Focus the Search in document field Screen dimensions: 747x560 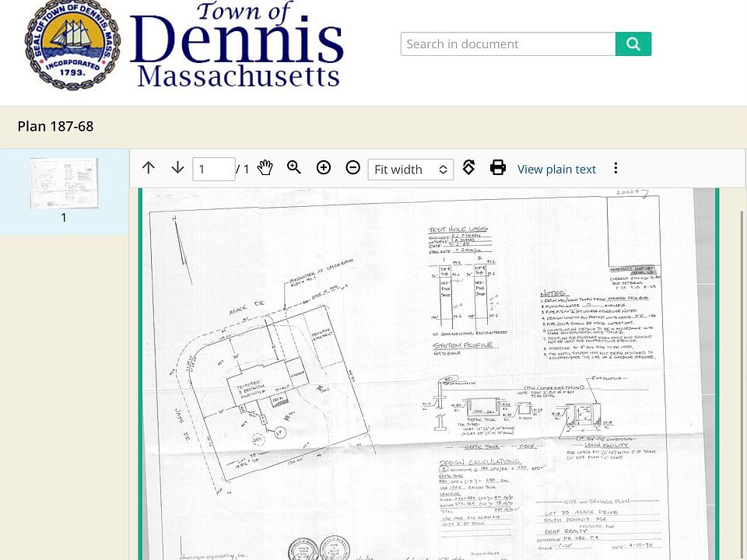tap(507, 44)
